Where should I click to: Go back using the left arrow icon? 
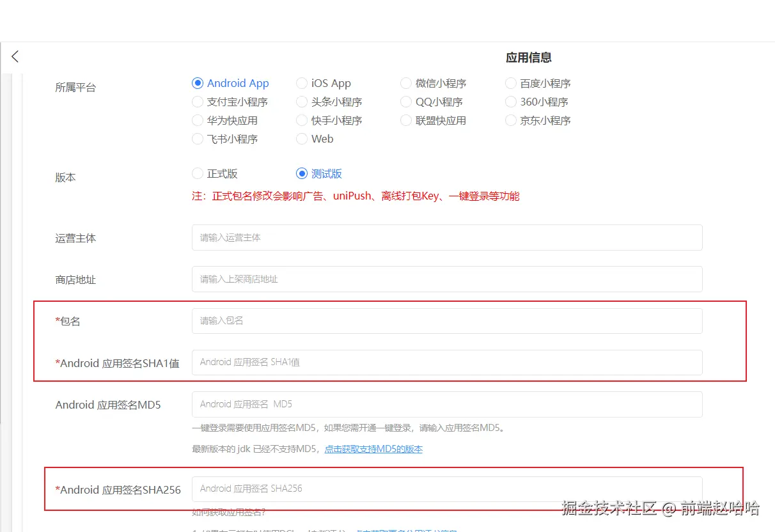coord(15,57)
